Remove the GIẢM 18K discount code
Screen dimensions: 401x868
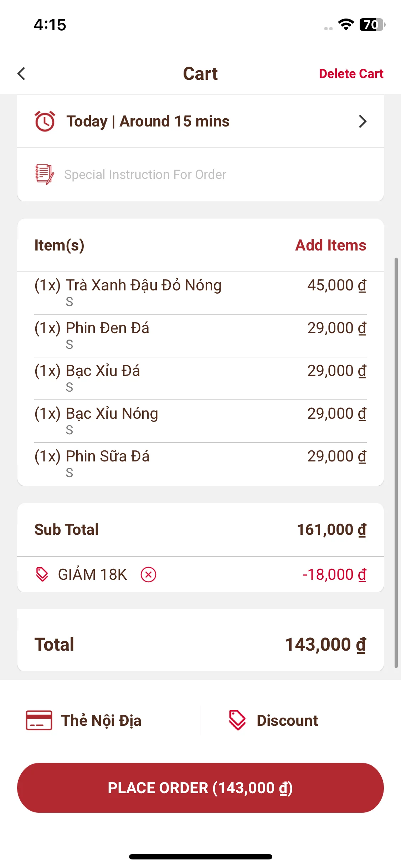148,574
